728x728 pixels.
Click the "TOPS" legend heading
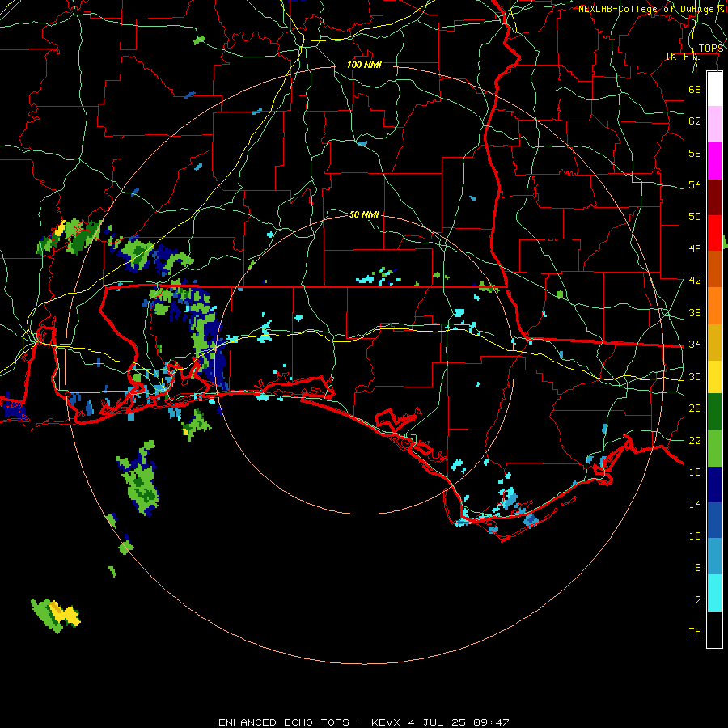point(711,49)
